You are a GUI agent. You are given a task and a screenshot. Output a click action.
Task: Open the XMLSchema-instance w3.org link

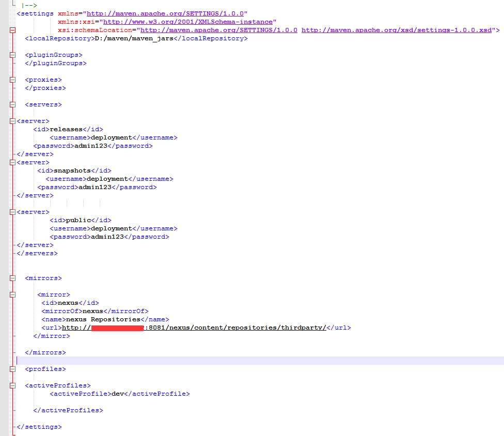point(188,22)
